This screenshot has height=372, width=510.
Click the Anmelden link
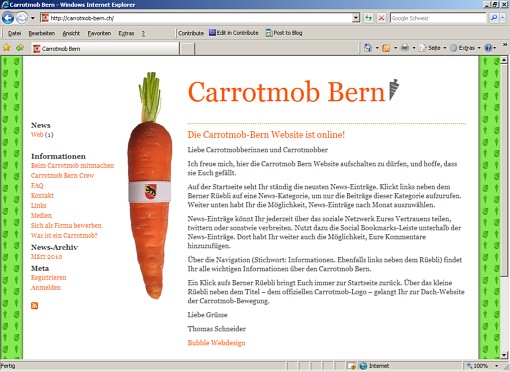coord(46,287)
